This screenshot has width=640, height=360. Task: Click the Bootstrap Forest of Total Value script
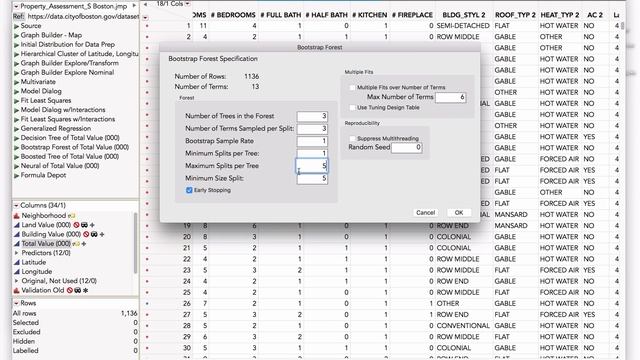pyautogui.click(x=75, y=147)
